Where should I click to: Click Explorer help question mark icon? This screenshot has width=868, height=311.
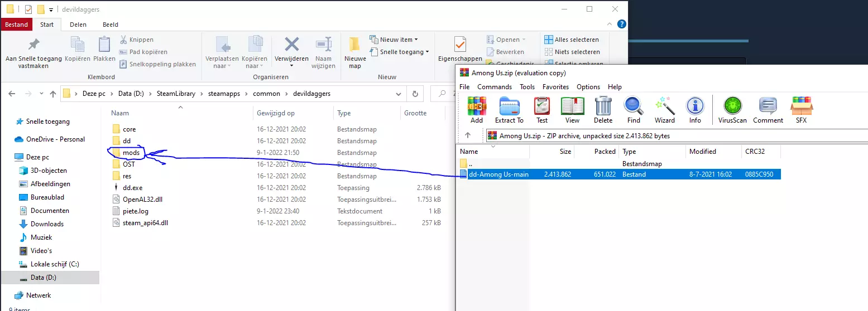tap(621, 24)
